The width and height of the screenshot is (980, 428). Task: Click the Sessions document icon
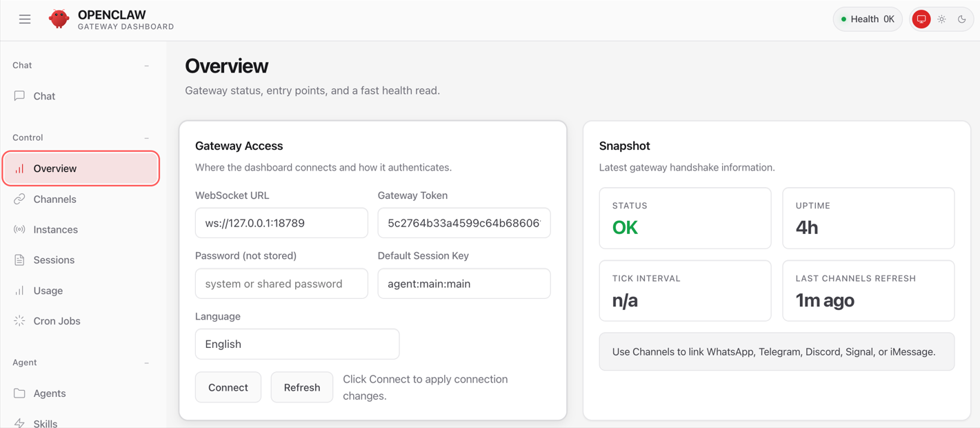pos(19,260)
